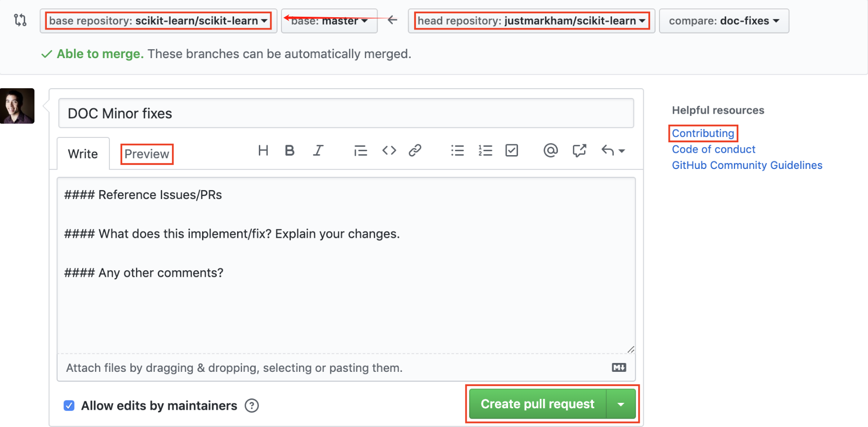Add a link via the chain icon
Screen dimensions: 868x427
click(415, 150)
